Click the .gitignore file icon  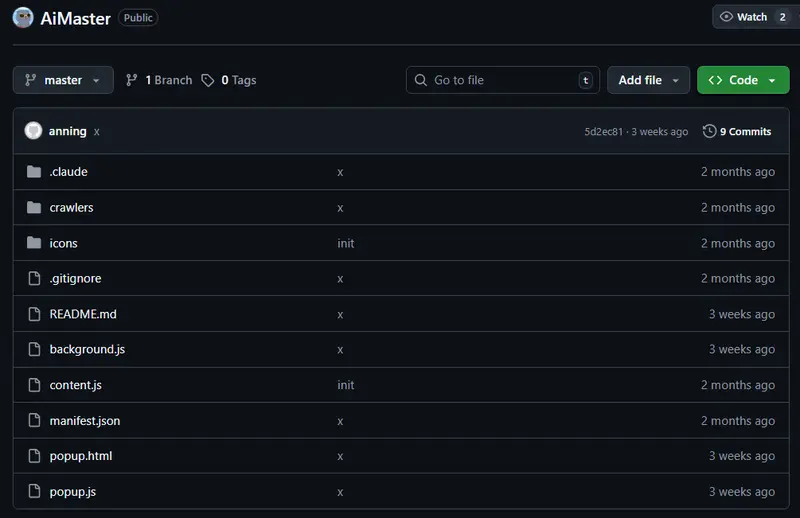pyautogui.click(x=34, y=279)
